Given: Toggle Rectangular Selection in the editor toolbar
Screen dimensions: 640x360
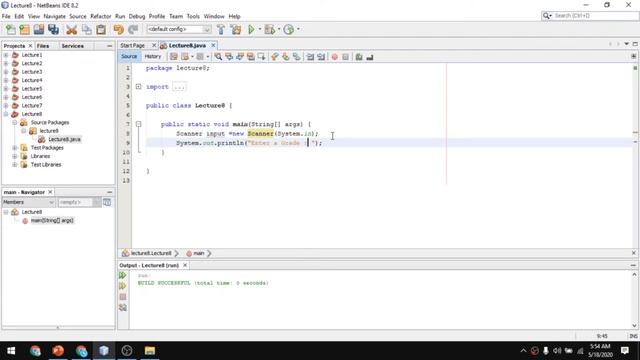Looking at the screenshot, I should [x=261, y=57].
